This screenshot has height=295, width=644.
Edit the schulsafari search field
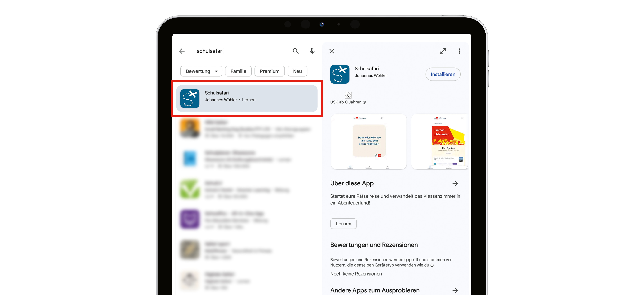tap(210, 51)
